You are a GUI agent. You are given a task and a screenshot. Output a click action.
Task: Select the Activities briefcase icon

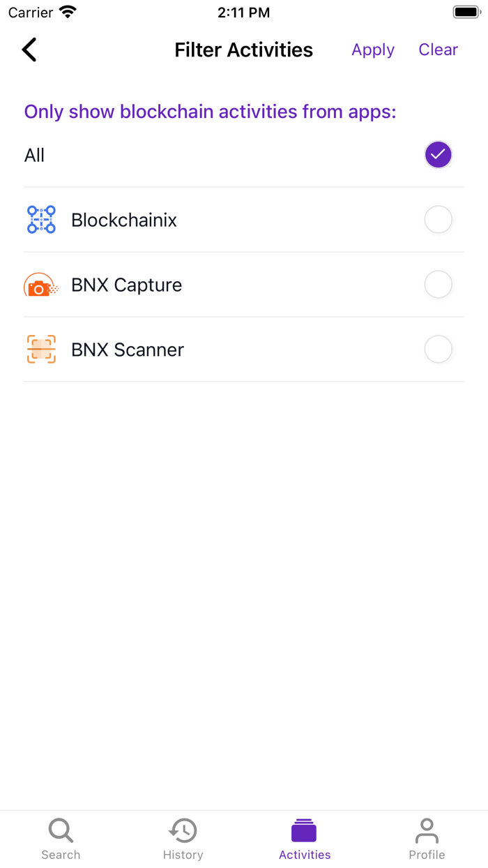pos(304,830)
